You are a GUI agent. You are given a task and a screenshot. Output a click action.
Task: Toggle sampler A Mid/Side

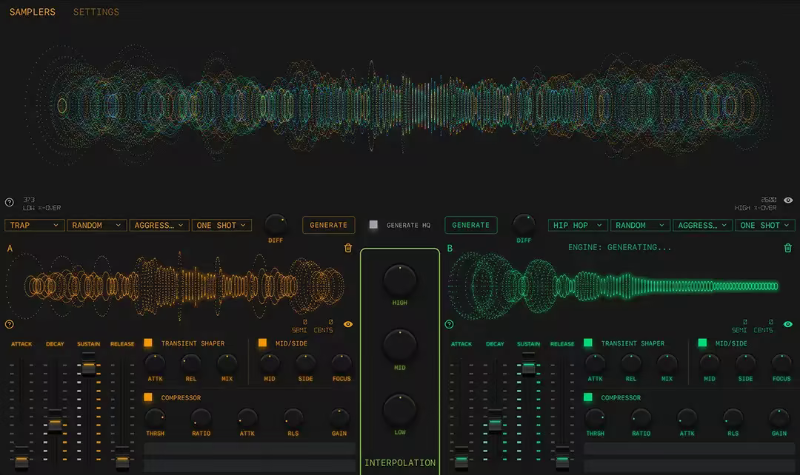pos(262,343)
